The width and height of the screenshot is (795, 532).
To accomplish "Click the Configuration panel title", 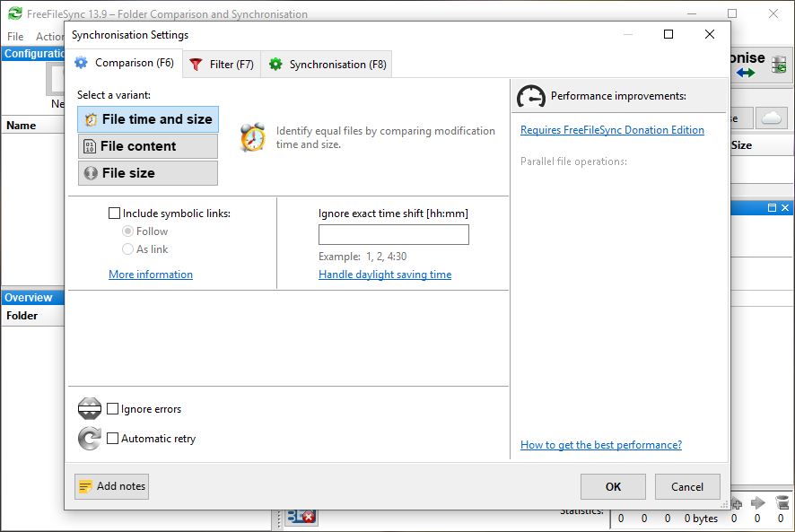I will click(x=34, y=54).
